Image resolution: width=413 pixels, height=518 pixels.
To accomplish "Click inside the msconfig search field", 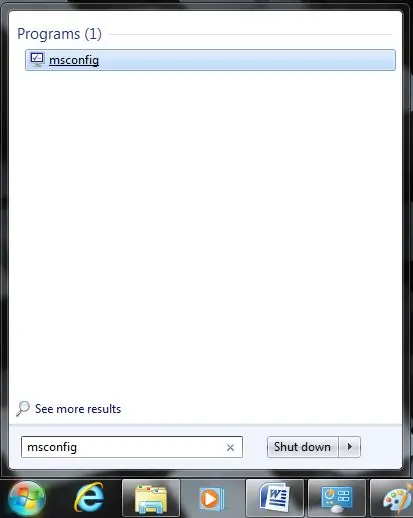I will point(132,447).
